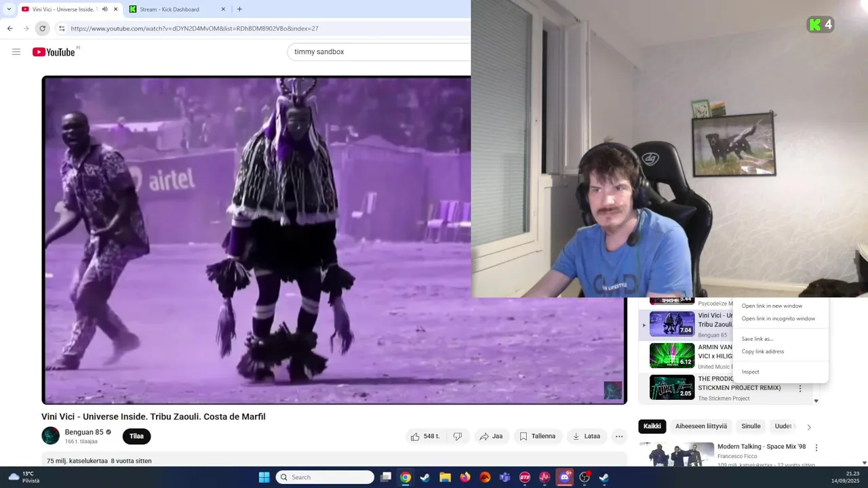
Task: Go to the YouTube home logo
Action: coord(54,52)
